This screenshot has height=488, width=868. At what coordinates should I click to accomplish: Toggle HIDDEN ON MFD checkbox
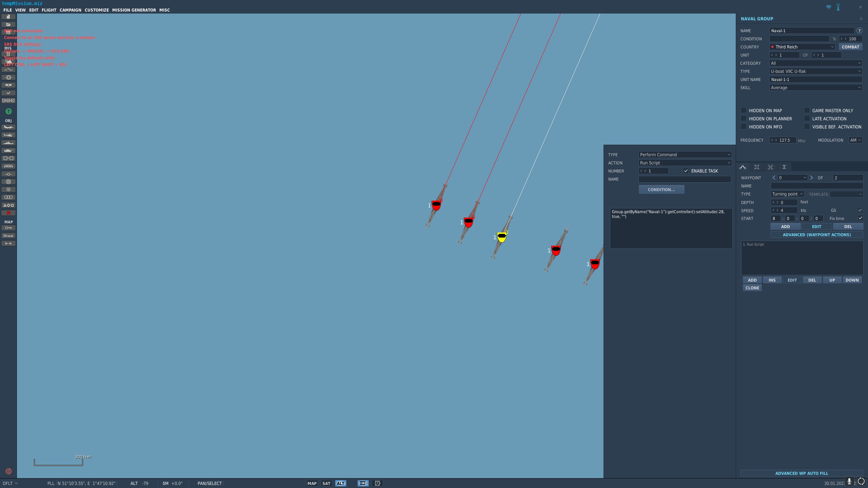(x=744, y=127)
